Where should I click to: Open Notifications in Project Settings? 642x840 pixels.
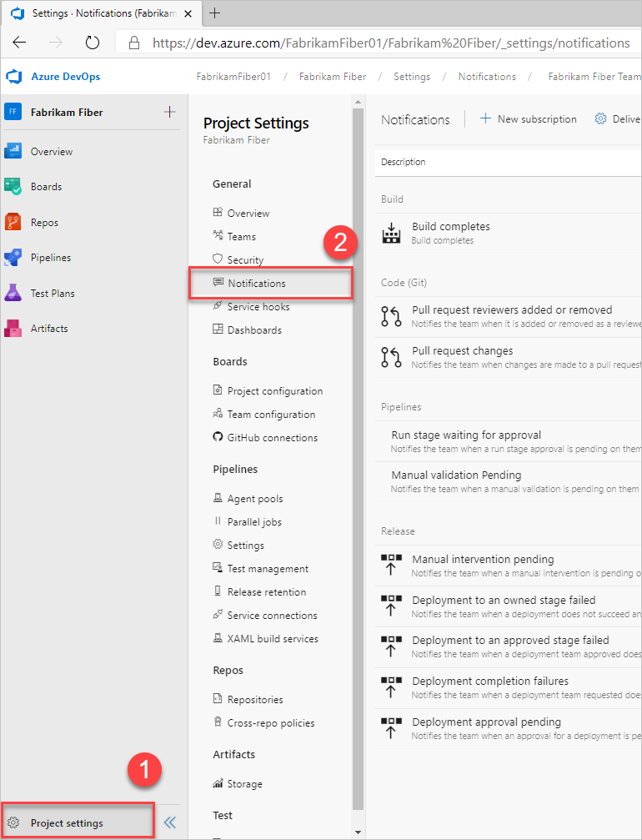[x=257, y=284]
